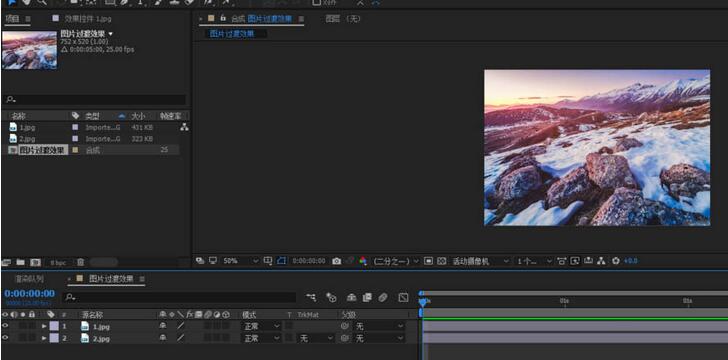
Task: Toggle transparency grid icon in viewer
Action: (x=442, y=261)
